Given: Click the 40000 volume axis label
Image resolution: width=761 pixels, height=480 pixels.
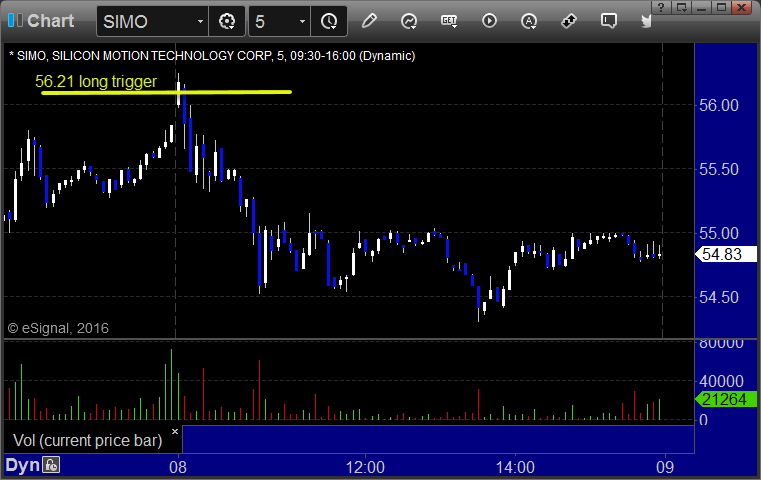Looking at the screenshot, I should [x=721, y=381].
